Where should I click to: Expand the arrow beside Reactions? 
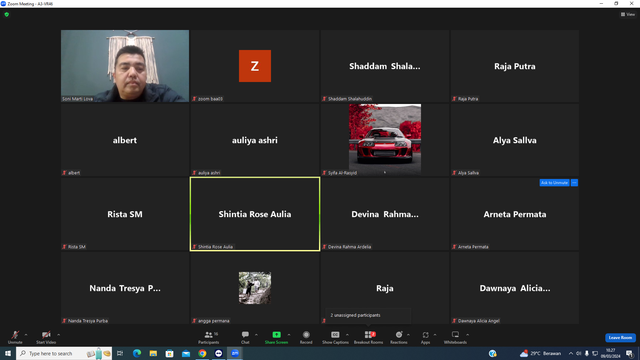pyautogui.click(x=409, y=335)
